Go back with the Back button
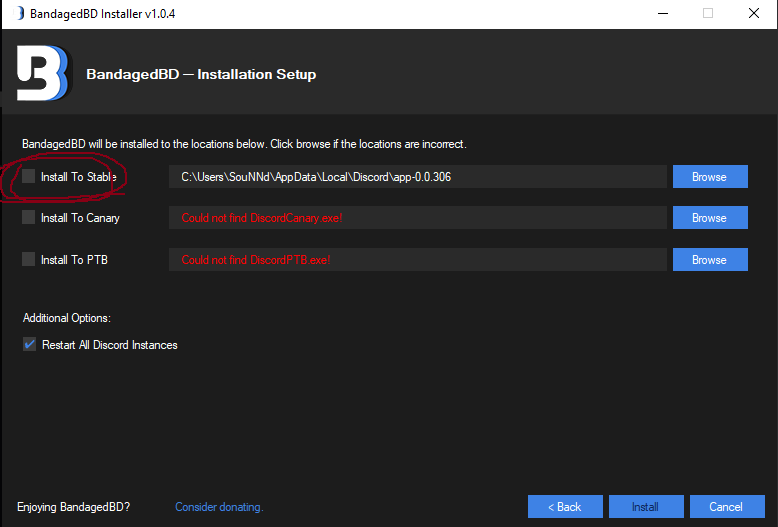The image size is (778, 527). pos(565,506)
